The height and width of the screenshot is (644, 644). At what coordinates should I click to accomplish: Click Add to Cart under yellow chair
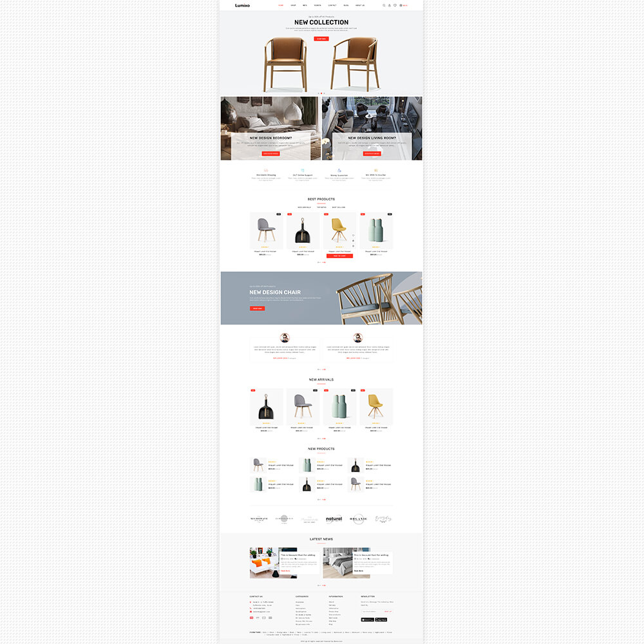339,256
